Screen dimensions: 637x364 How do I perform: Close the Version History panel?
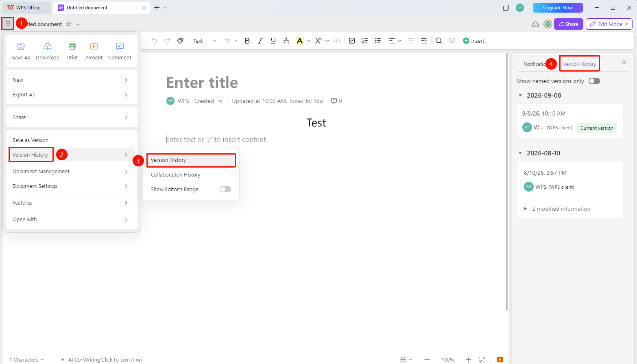(x=624, y=62)
